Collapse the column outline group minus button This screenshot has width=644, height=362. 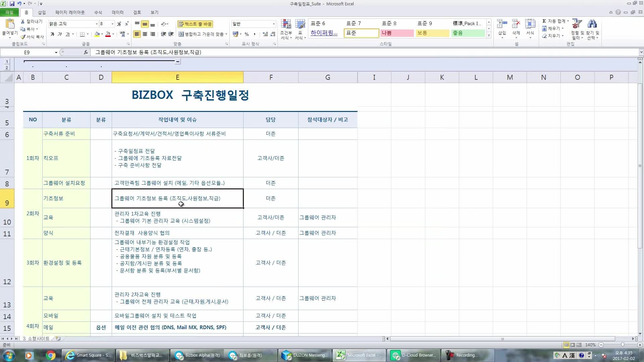pos(178,61)
